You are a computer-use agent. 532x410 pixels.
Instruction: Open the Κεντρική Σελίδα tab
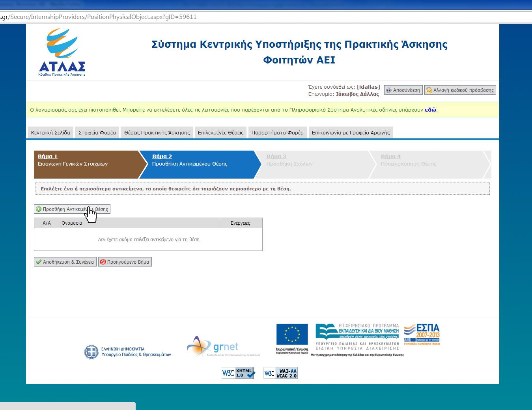(x=50, y=132)
